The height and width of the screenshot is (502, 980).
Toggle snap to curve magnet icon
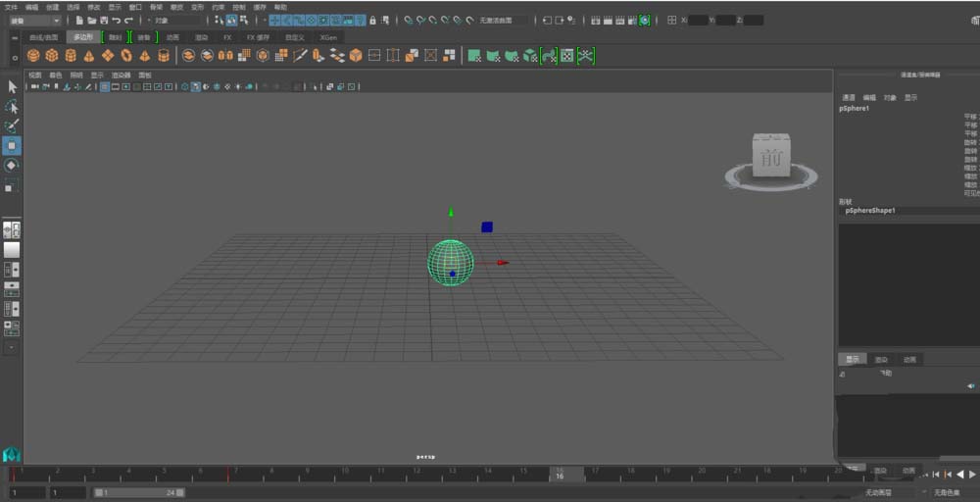(x=421, y=21)
